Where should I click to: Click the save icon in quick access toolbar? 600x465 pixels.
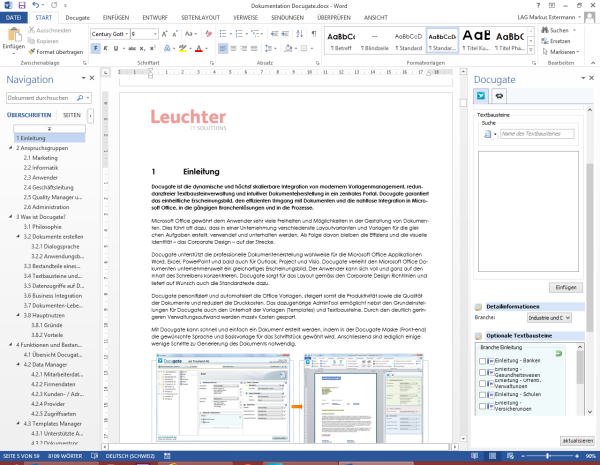pyautogui.click(x=21, y=5)
